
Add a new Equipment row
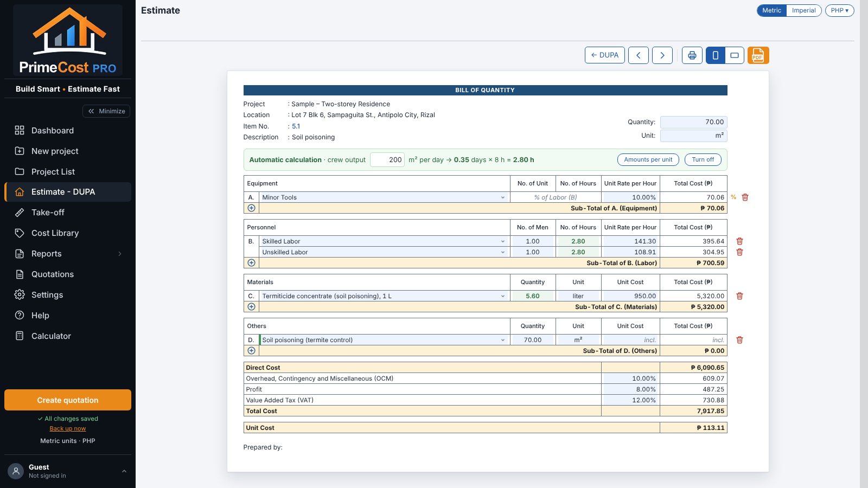[x=251, y=208]
